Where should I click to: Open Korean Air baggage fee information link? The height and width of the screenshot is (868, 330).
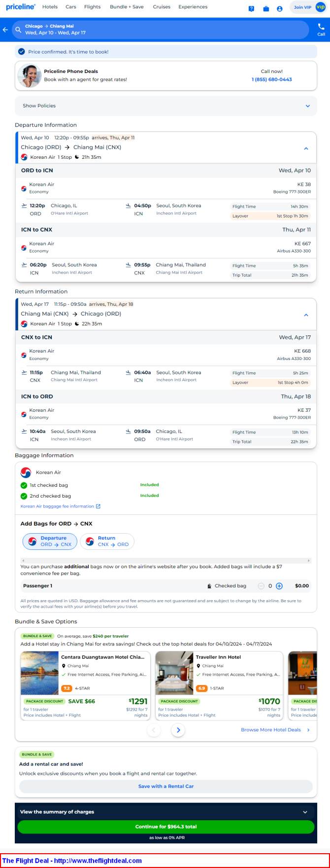pos(57,506)
